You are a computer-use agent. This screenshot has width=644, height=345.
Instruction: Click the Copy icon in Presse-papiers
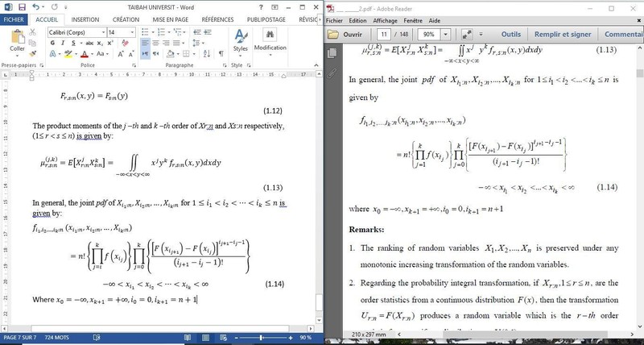click(32, 43)
